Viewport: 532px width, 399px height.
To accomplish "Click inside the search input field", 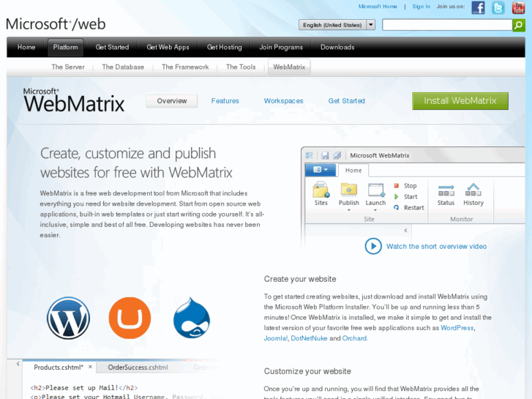I will click(x=447, y=25).
